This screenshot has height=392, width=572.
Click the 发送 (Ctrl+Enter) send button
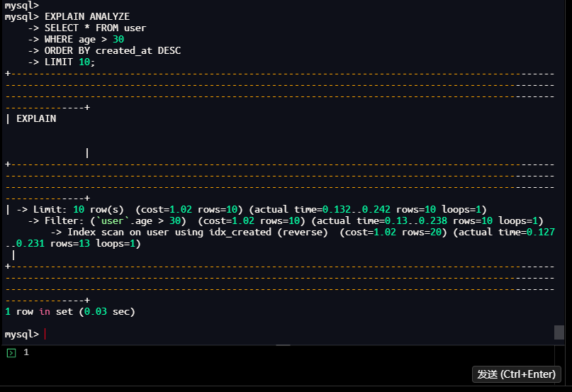516,374
